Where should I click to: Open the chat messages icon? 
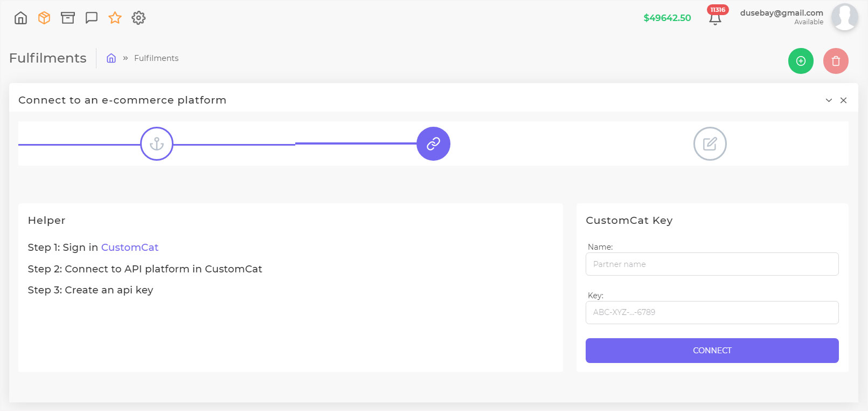pyautogui.click(x=92, y=18)
